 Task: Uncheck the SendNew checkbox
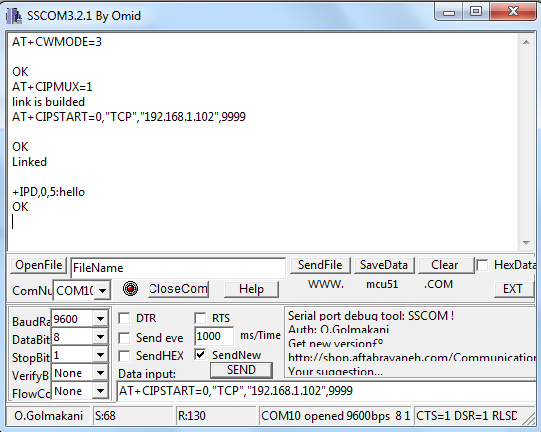200,355
